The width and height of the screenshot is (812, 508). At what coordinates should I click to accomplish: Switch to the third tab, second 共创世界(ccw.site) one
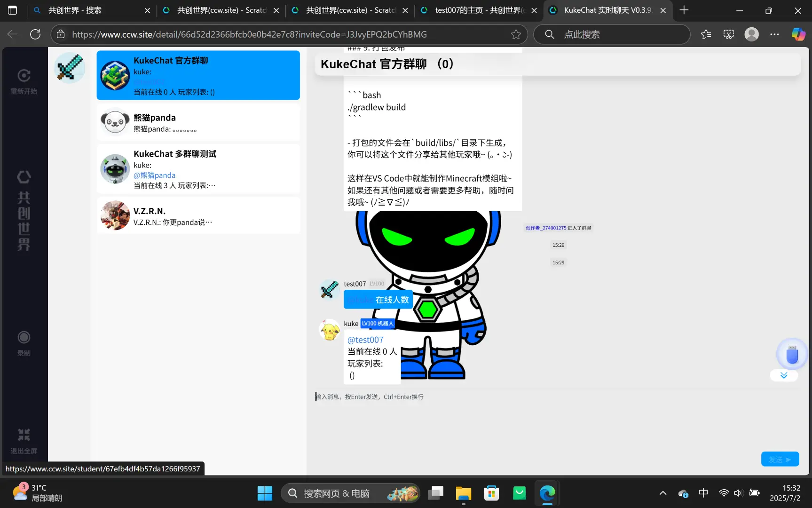349,10
